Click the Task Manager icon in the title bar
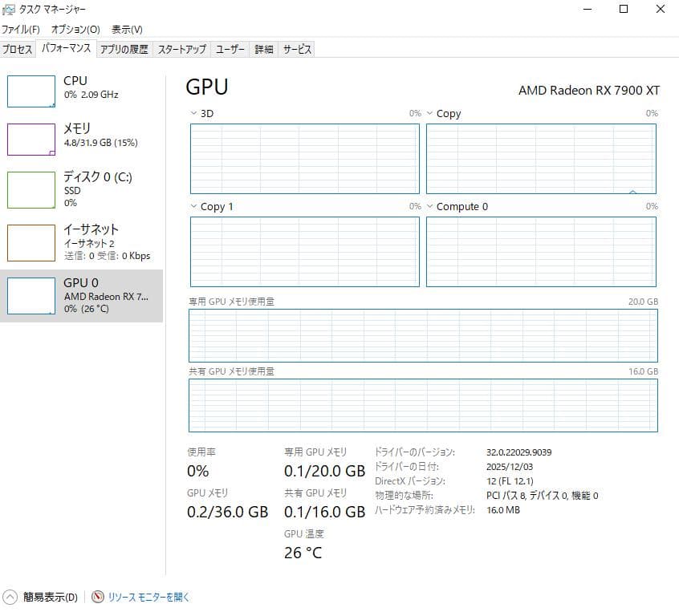Screen dimensions: 679x616 coord(9,9)
